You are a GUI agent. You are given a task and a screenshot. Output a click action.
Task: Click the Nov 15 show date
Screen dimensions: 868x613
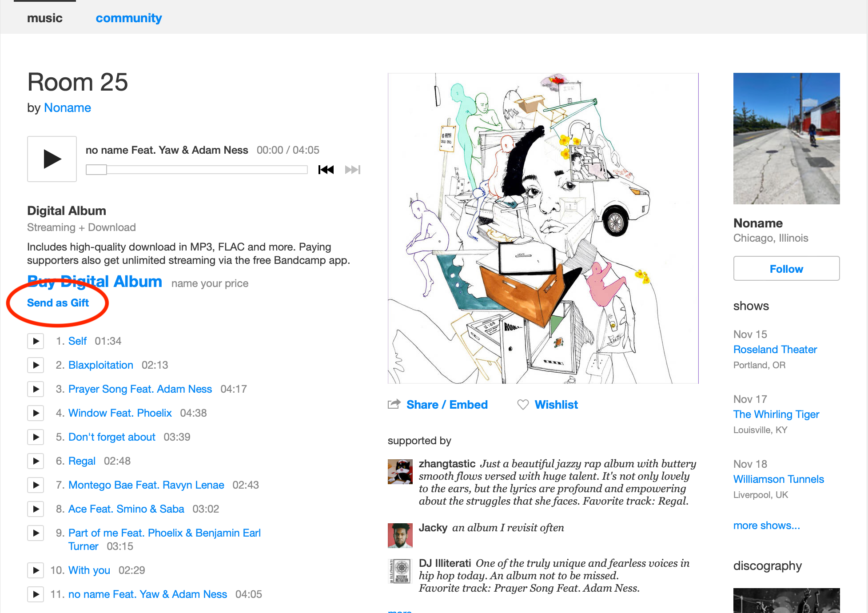click(x=750, y=334)
